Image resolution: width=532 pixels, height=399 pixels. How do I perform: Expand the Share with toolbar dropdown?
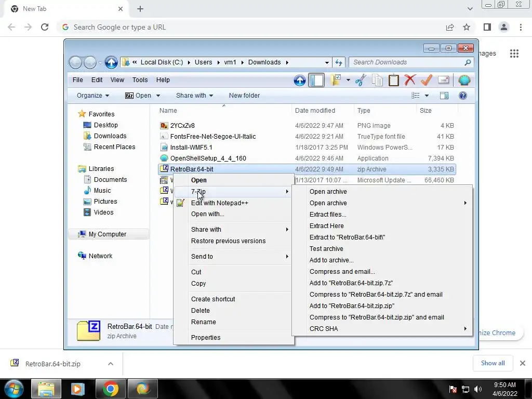pos(194,96)
